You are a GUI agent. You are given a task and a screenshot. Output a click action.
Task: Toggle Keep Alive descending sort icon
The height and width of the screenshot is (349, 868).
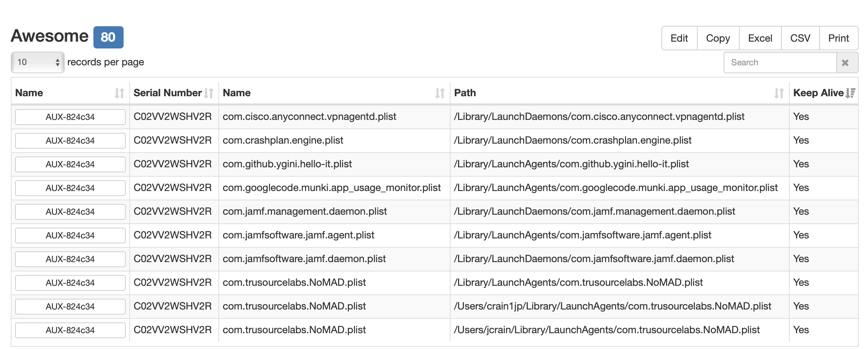coord(850,93)
